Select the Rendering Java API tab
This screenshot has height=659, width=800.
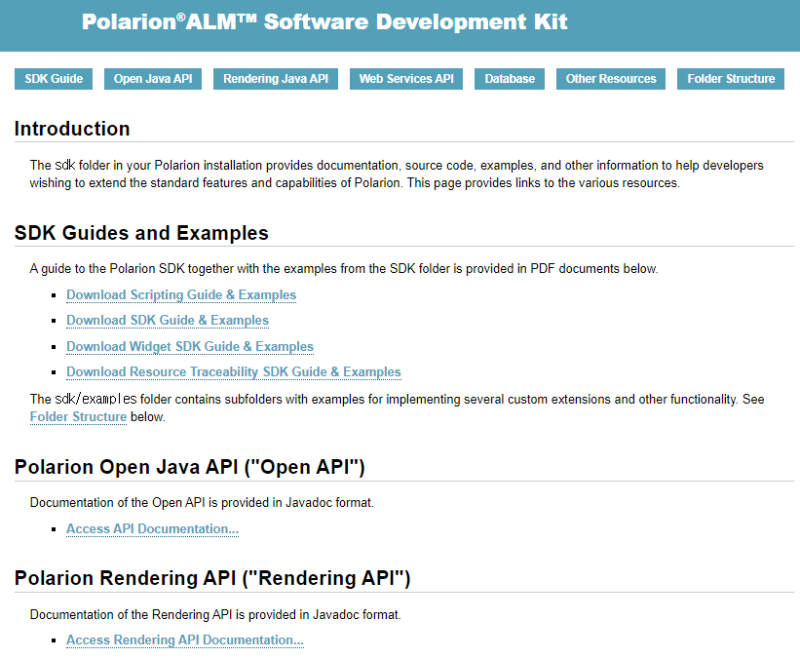click(276, 79)
